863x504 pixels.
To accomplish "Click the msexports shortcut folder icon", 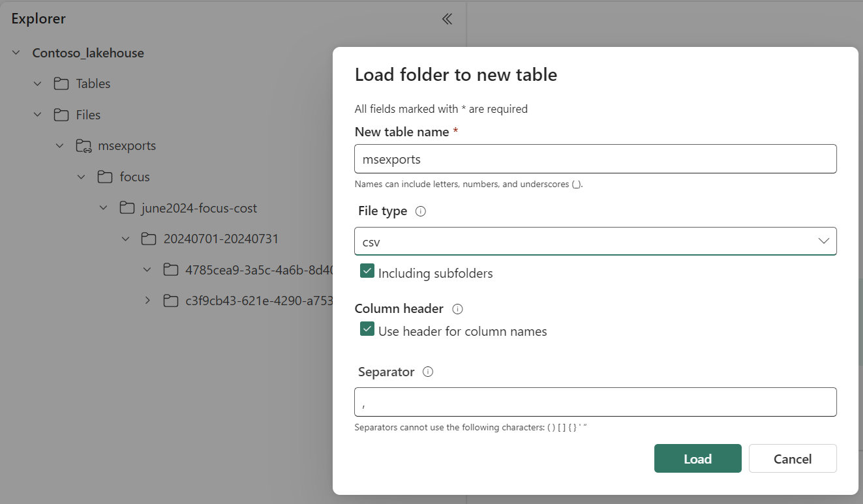I will 83,145.
